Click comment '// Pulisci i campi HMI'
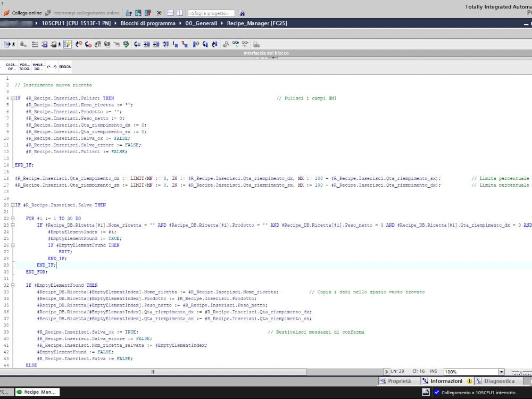The image size is (532, 399). (306, 98)
